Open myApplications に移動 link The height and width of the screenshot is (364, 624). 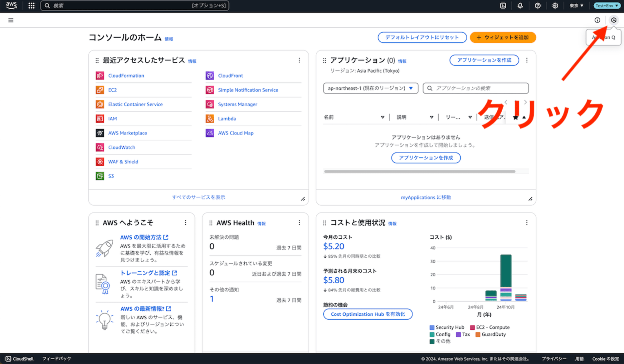pyautogui.click(x=426, y=197)
